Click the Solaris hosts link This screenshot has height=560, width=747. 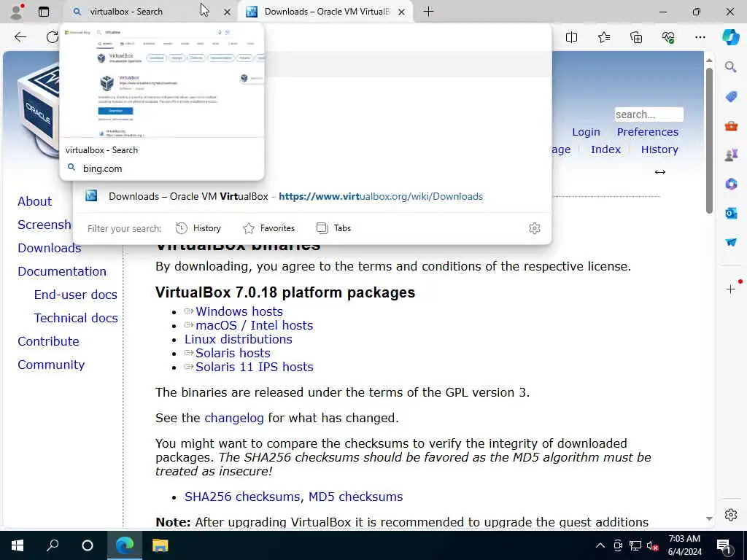tap(233, 353)
